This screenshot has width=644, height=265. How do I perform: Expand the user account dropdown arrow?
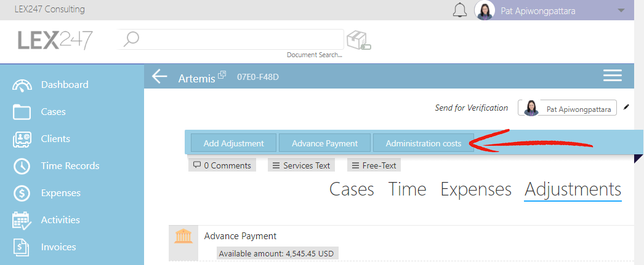click(x=621, y=10)
